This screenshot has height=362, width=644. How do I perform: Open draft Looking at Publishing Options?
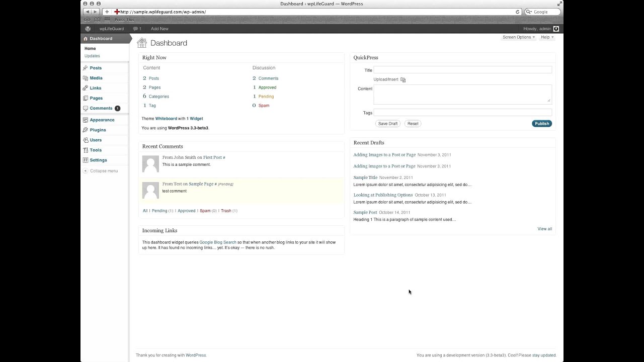(x=383, y=195)
